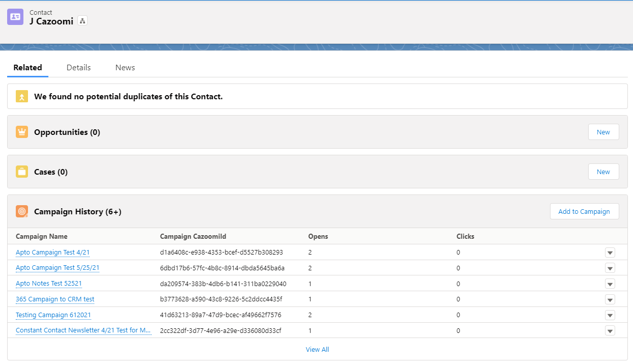The width and height of the screenshot is (633, 364).
Task: Click the J Cazoomi contact name heading
Action: point(51,21)
